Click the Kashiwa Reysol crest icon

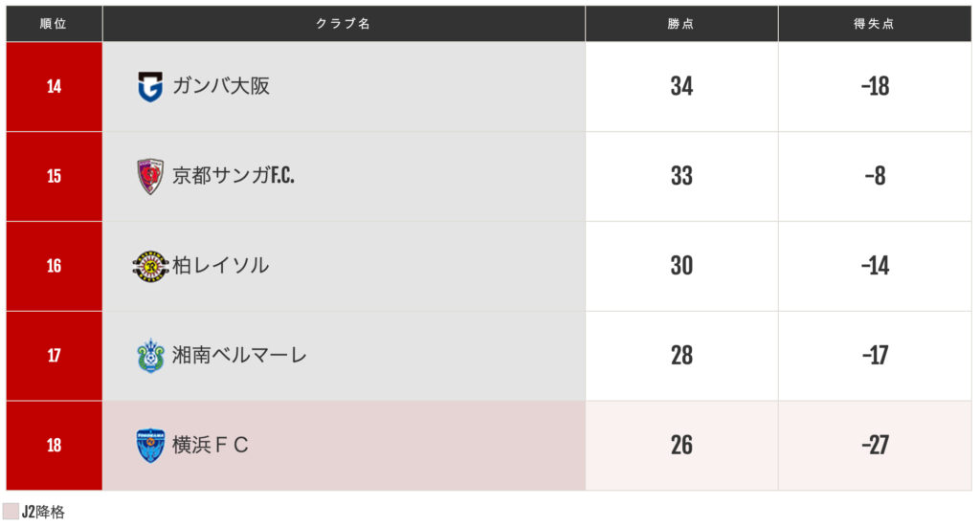pos(150,266)
